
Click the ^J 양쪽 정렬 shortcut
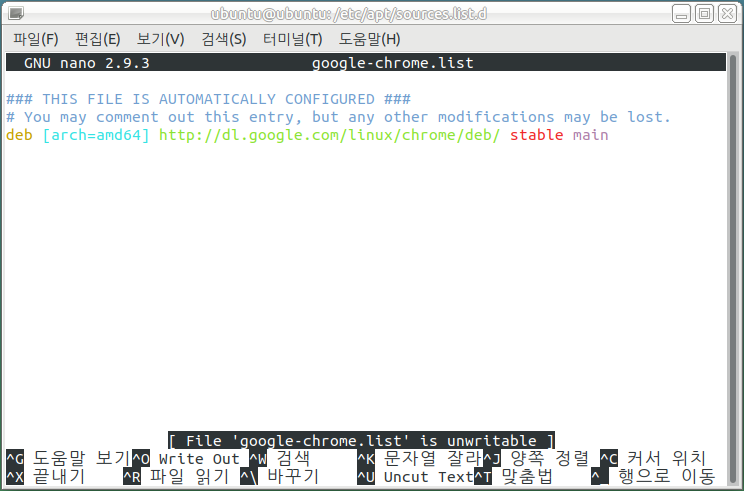536,459
